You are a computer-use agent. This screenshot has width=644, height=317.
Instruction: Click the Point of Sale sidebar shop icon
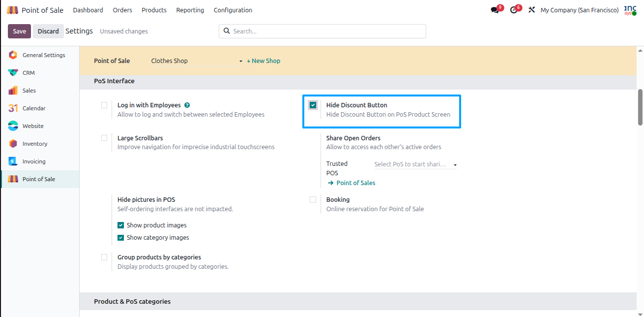pyautogui.click(x=13, y=179)
